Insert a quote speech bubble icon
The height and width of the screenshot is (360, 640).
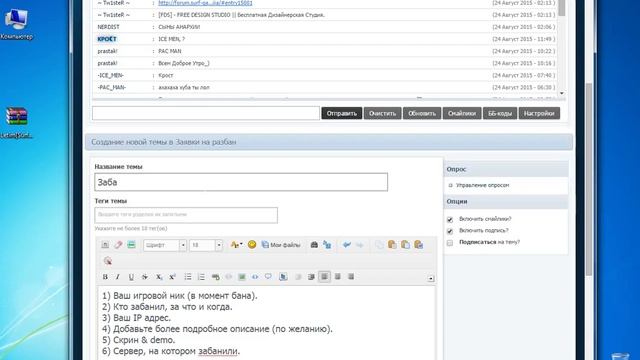pyautogui.click(x=268, y=277)
